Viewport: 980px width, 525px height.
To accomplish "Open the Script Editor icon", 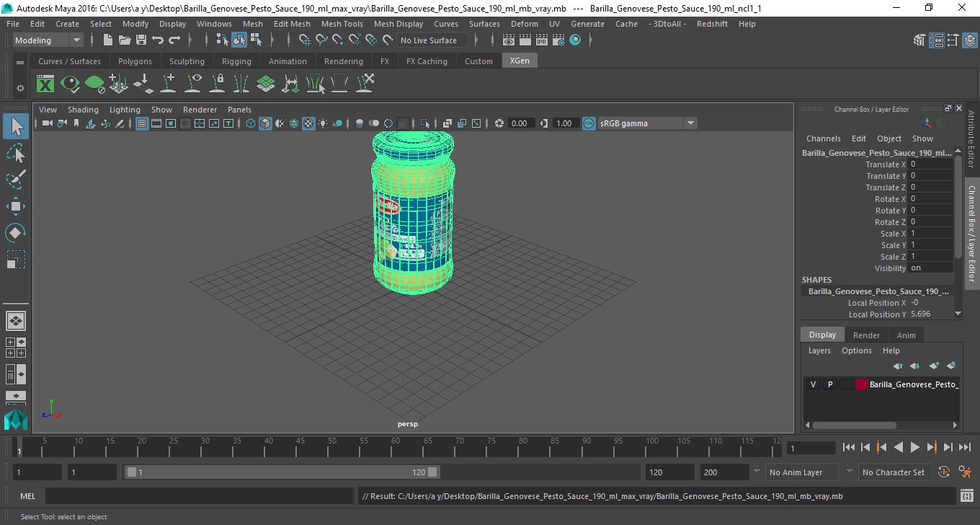I will 967,496.
